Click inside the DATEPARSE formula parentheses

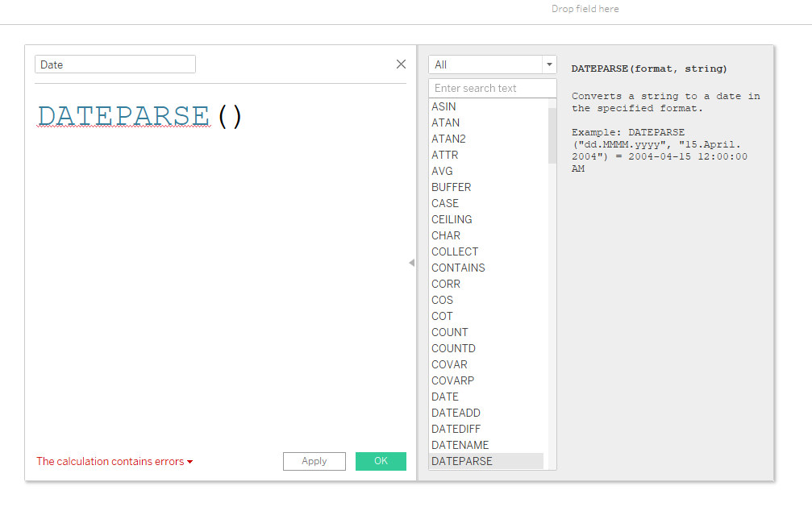(230, 117)
